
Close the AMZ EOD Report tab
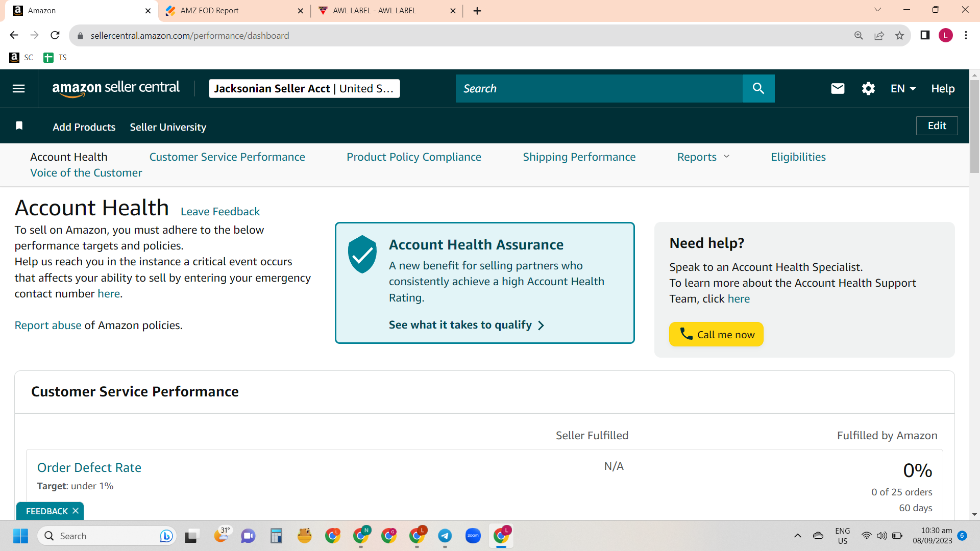tap(300, 11)
